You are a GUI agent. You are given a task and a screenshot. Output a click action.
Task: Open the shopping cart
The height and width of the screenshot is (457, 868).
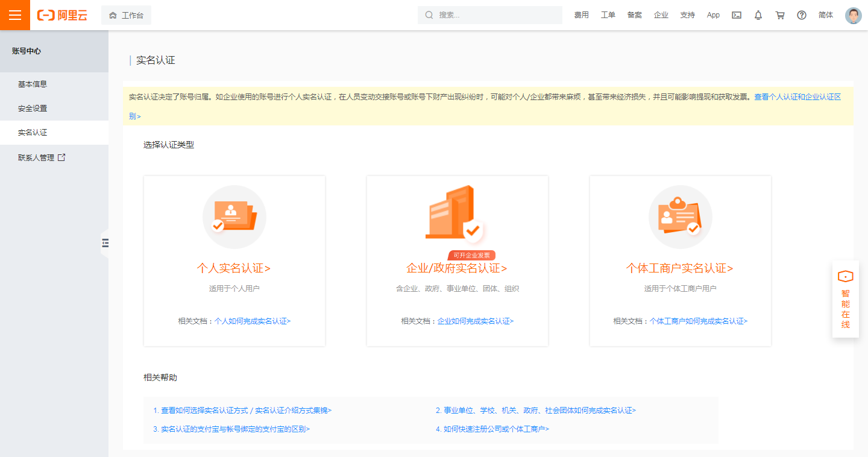pos(780,15)
